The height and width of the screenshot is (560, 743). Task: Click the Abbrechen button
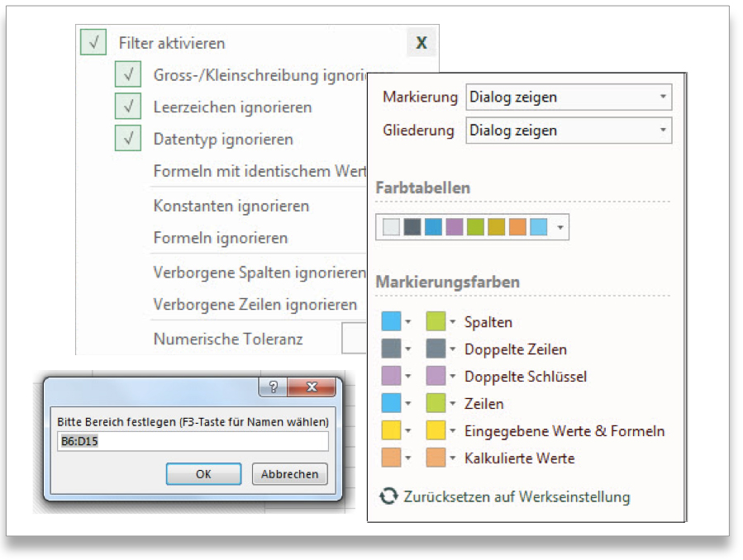[289, 474]
